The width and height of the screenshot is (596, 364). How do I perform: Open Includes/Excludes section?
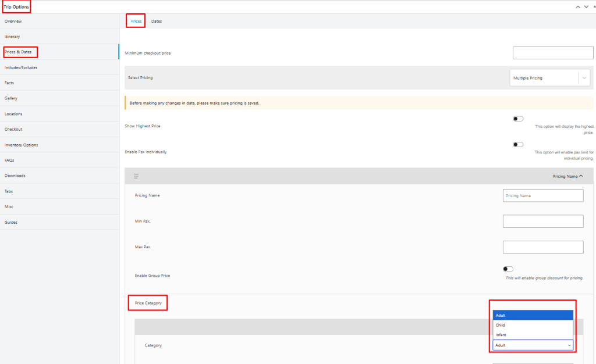click(60, 67)
